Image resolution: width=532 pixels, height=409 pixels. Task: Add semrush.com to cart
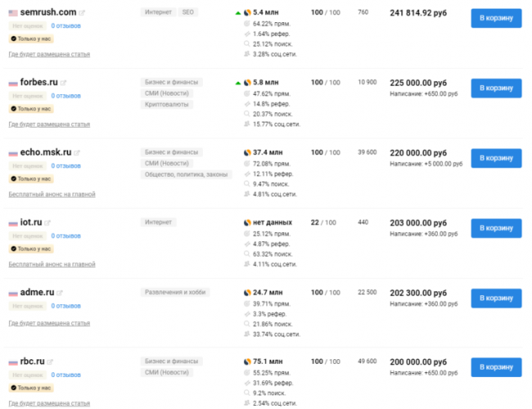coord(496,18)
